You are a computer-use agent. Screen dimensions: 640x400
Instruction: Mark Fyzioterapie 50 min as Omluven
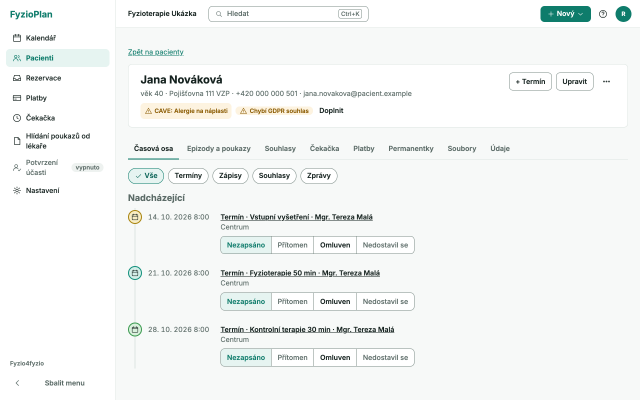coord(335,301)
